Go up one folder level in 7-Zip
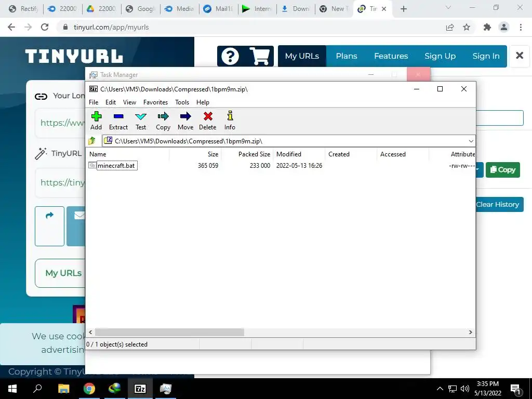Viewport: 532px width, 399px height. (92, 141)
